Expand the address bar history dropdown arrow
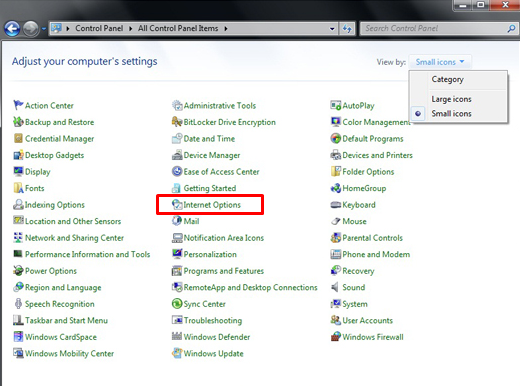 pos(332,29)
